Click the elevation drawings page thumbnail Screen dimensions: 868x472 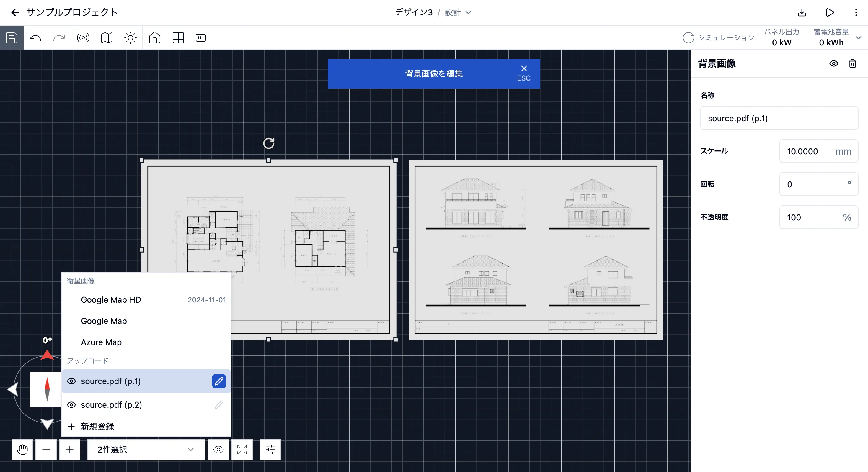click(536, 250)
